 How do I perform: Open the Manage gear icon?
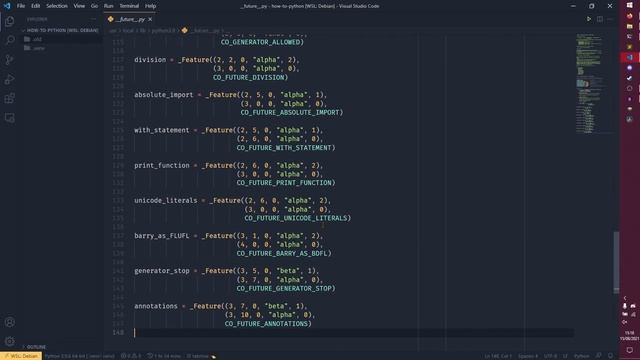click(10, 341)
